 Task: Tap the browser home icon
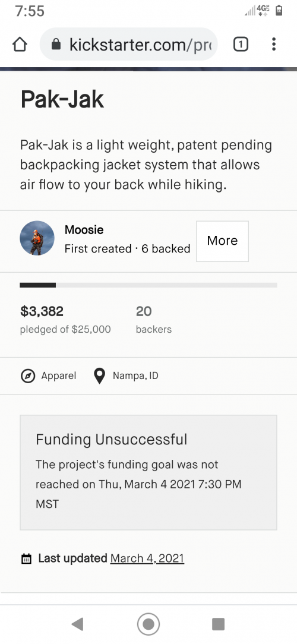20,45
